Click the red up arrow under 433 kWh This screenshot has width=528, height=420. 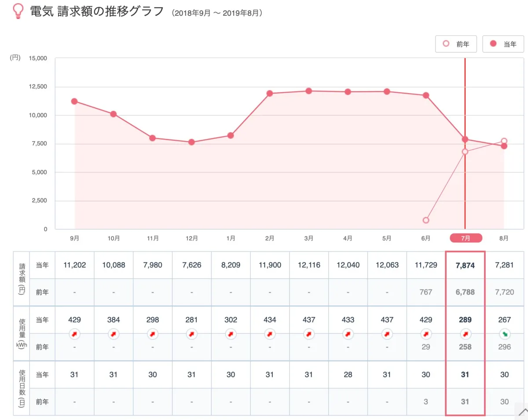(x=348, y=335)
